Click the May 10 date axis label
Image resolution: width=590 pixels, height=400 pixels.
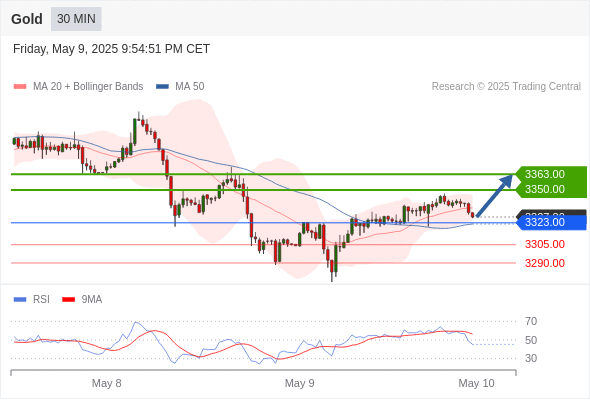coord(476,383)
